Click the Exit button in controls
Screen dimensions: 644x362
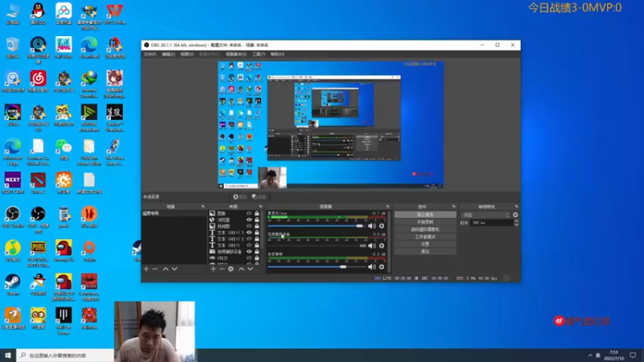pyautogui.click(x=425, y=251)
